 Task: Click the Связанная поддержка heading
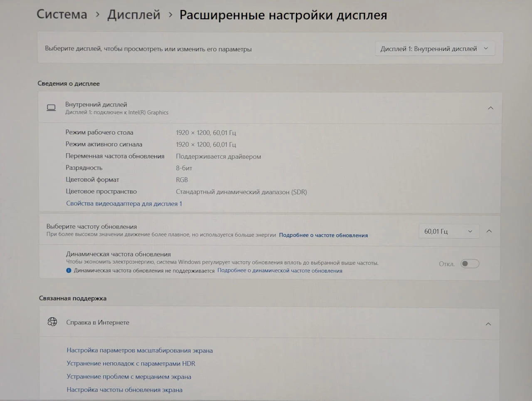pyautogui.click(x=73, y=298)
